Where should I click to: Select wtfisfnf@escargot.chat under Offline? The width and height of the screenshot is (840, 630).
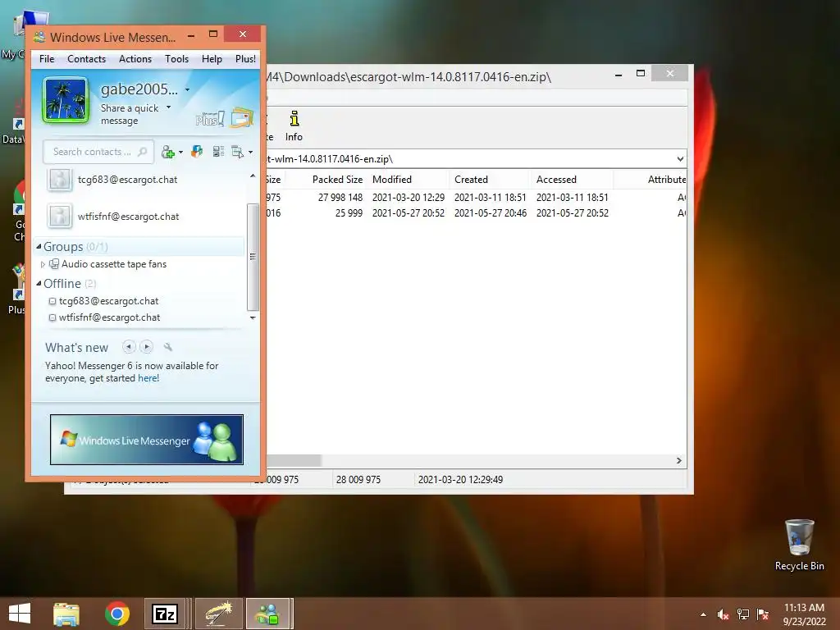[109, 317]
